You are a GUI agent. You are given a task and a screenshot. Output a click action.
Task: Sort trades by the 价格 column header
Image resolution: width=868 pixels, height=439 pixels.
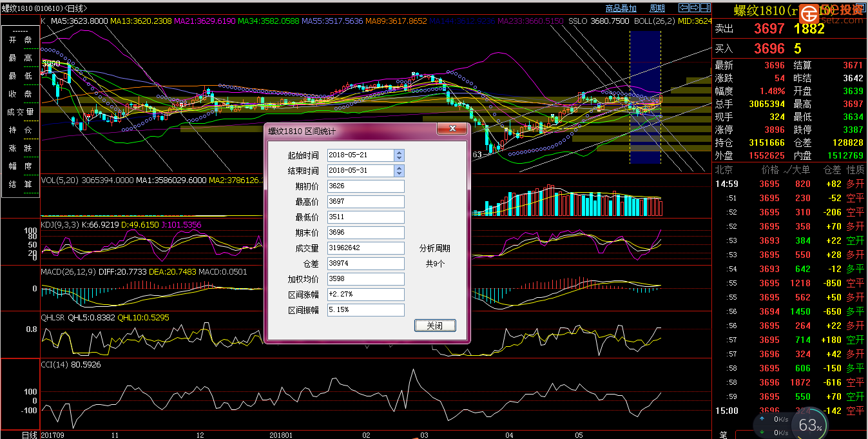point(769,170)
